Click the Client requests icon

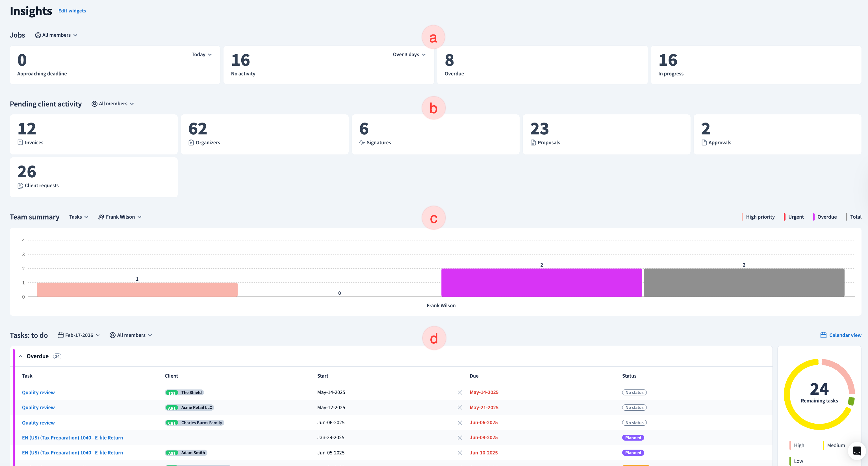20,186
